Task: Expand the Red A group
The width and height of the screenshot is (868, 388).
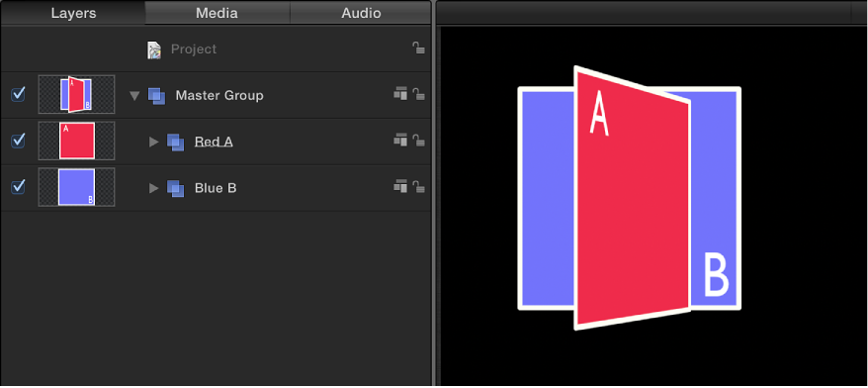Action: [x=154, y=142]
